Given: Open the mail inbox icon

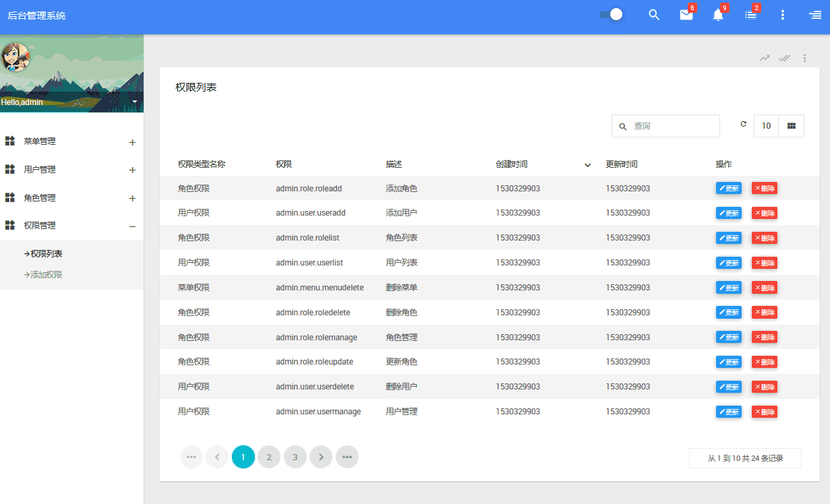Looking at the screenshot, I should point(686,15).
